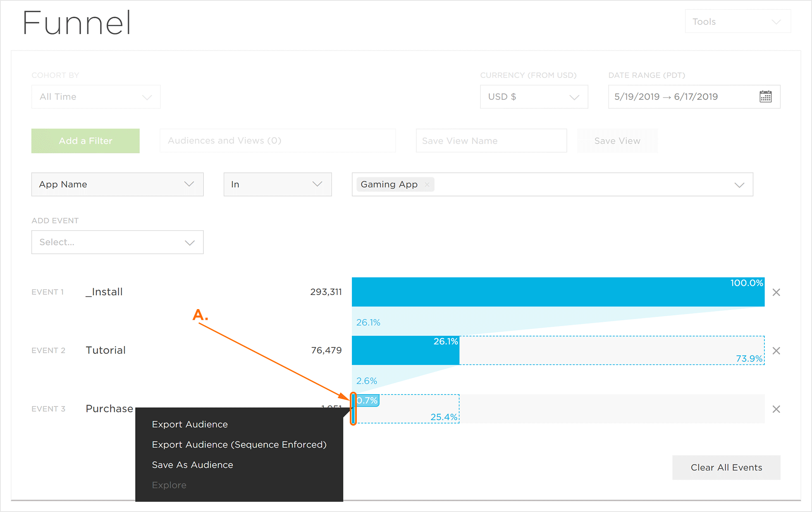This screenshot has height=512, width=812.
Task: Focus the Save View Name field
Action: pos(491,141)
